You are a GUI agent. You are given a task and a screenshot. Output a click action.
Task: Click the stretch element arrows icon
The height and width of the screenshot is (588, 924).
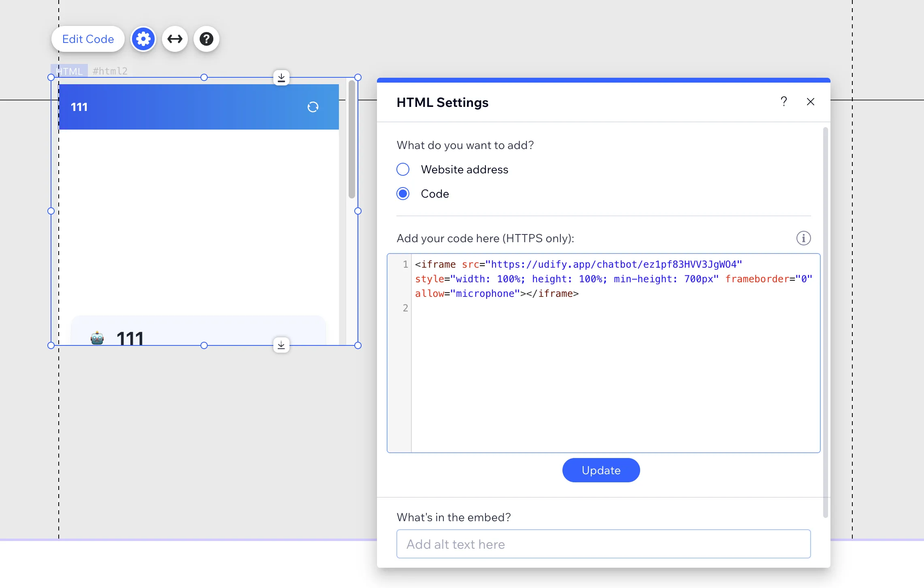[175, 38]
